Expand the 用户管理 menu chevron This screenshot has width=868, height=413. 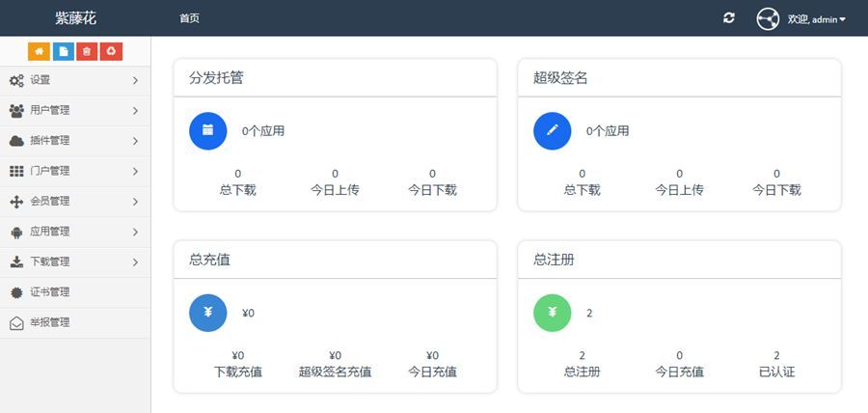pos(135,111)
